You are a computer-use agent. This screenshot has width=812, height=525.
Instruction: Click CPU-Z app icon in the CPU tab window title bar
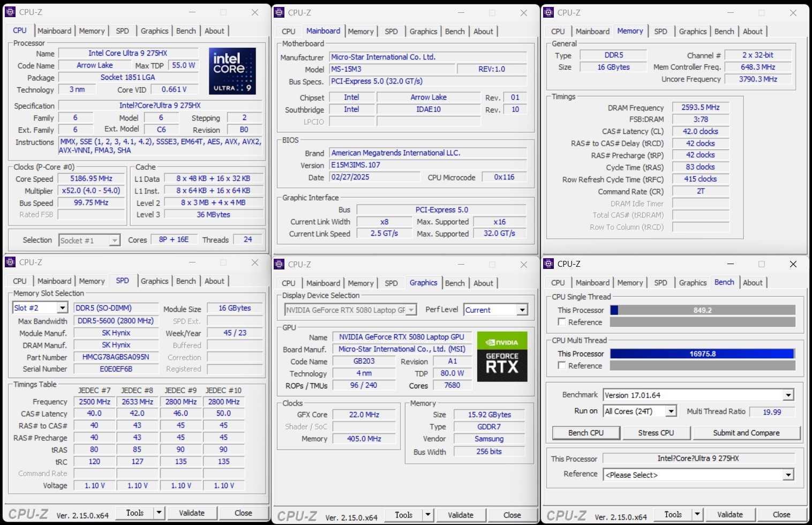10,12
